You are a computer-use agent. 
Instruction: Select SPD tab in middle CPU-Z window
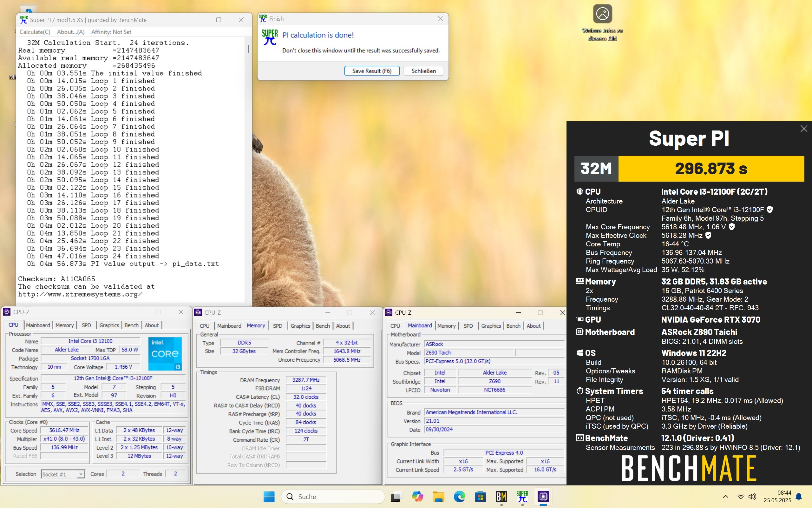tap(278, 326)
